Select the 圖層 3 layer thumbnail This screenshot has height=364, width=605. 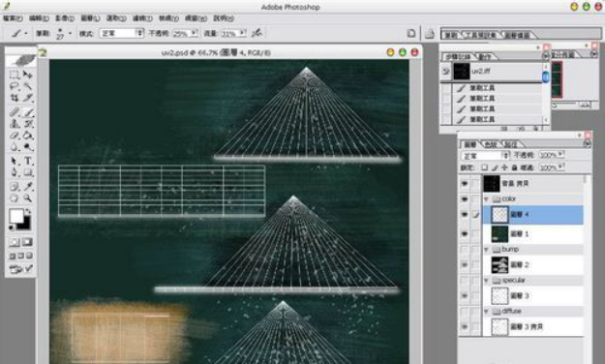[499, 295]
